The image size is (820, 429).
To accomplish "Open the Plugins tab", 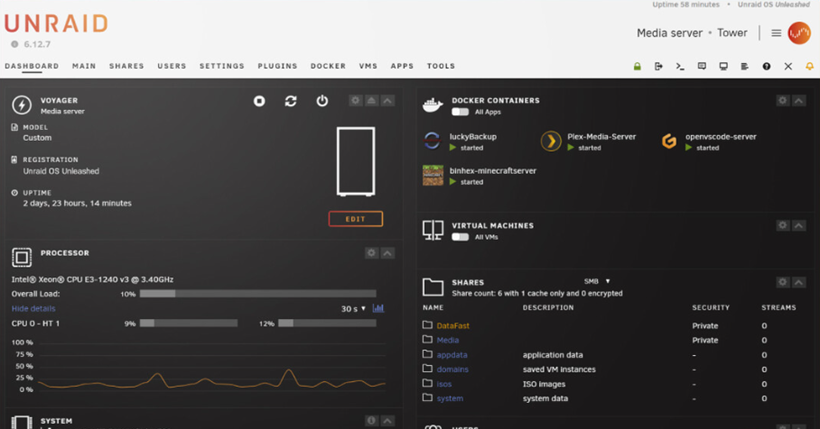I will 277,66.
